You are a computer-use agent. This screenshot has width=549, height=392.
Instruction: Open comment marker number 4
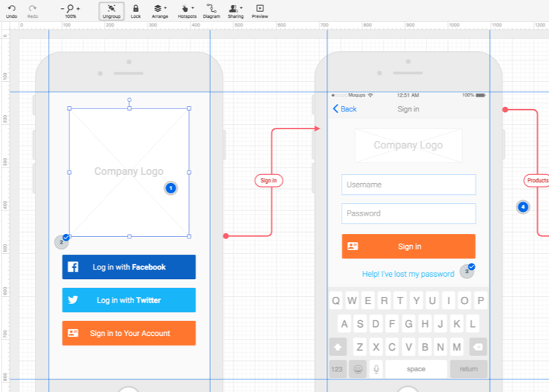point(523,207)
